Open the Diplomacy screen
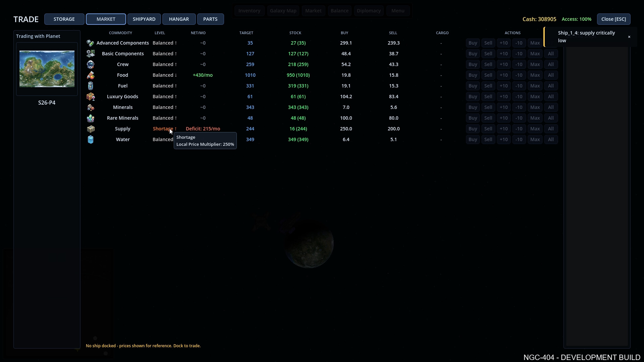The height and width of the screenshot is (362, 644). pos(369,10)
